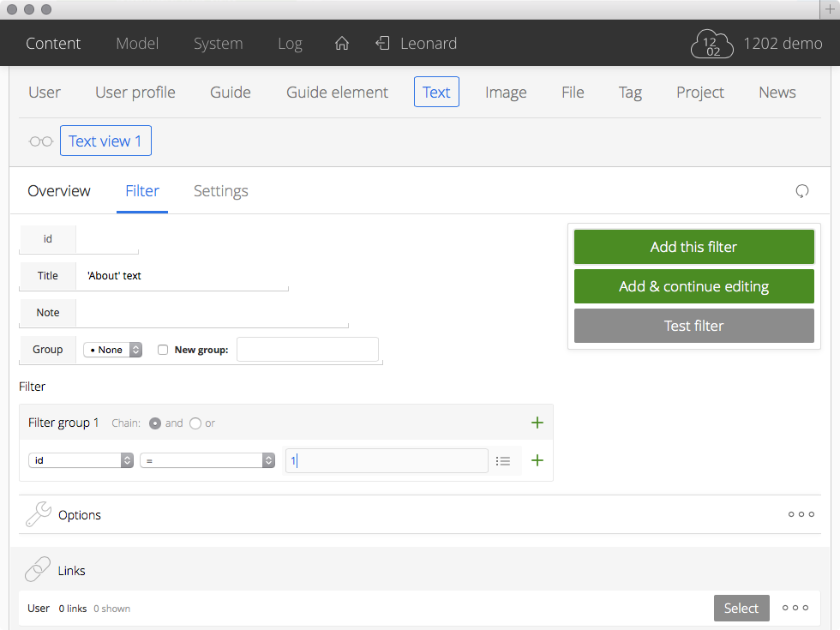Select the 'and' chain radio button
This screenshot has height=630, width=840.
point(155,423)
